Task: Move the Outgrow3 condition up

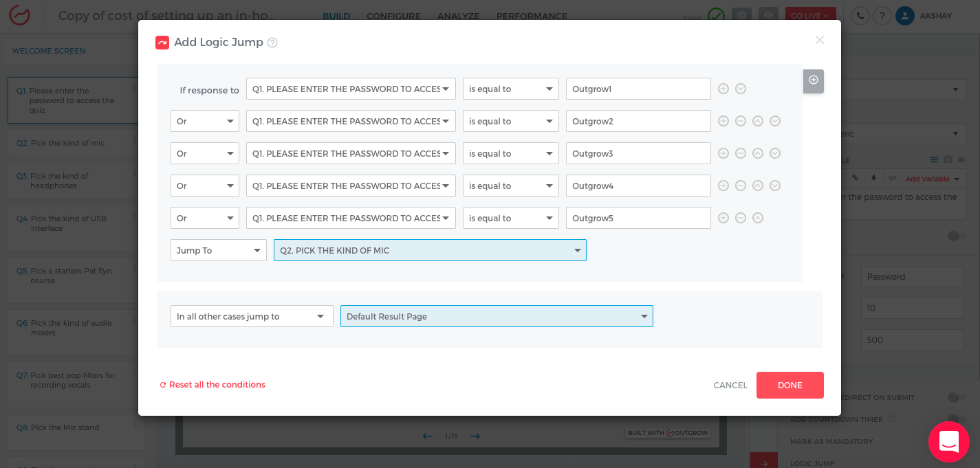Action: 758,153
